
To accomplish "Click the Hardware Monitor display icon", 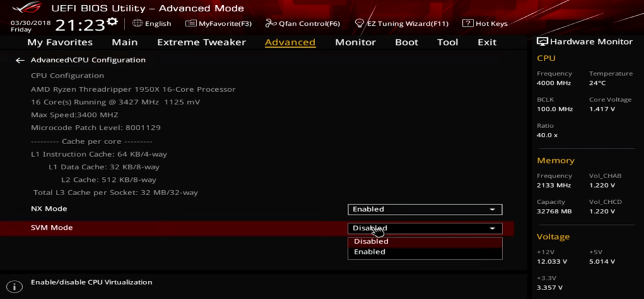I will click(x=542, y=42).
